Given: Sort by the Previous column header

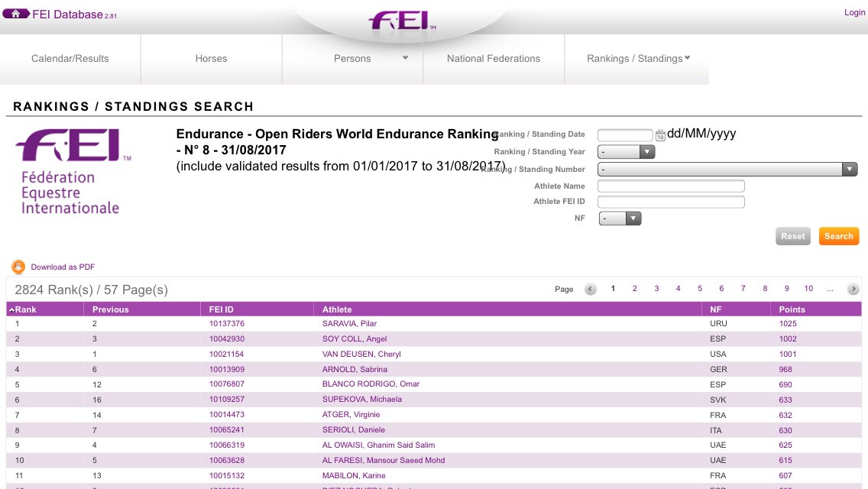Looking at the screenshot, I should pyautogui.click(x=110, y=309).
